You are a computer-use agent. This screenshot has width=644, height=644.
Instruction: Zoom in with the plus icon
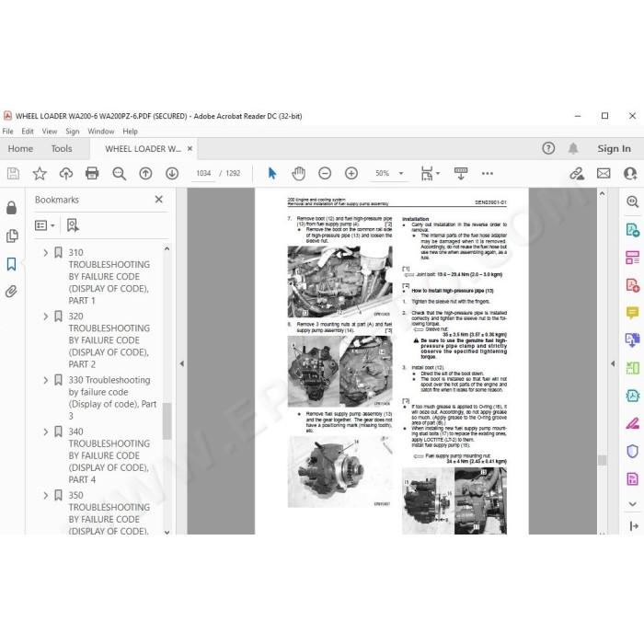point(351,173)
